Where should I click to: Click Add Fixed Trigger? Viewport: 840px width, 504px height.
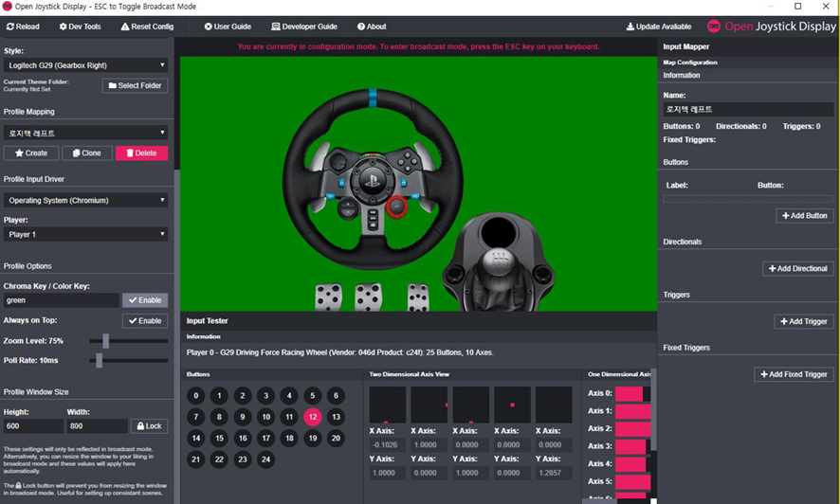794,374
